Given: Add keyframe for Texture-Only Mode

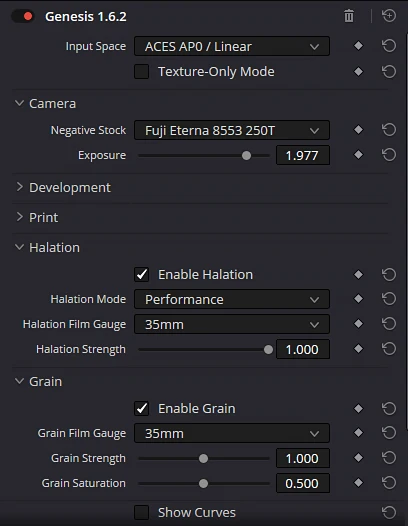Looking at the screenshot, I should click(358, 71).
